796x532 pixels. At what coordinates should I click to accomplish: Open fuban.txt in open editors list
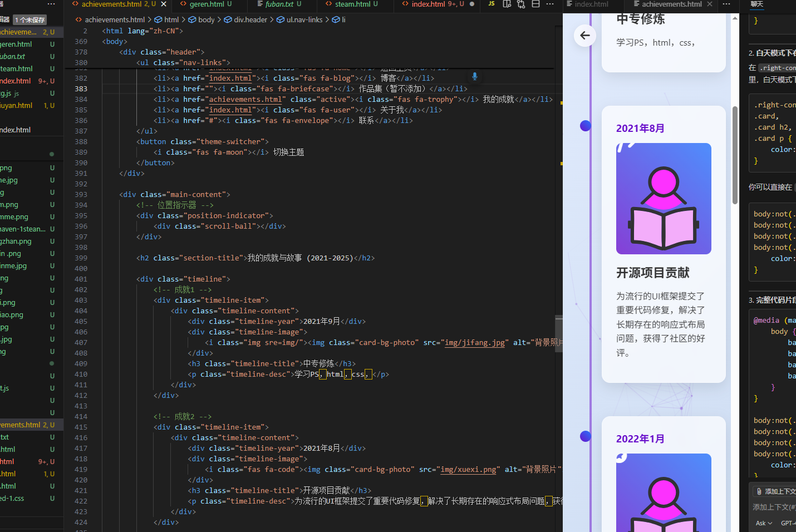click(32, 56)
